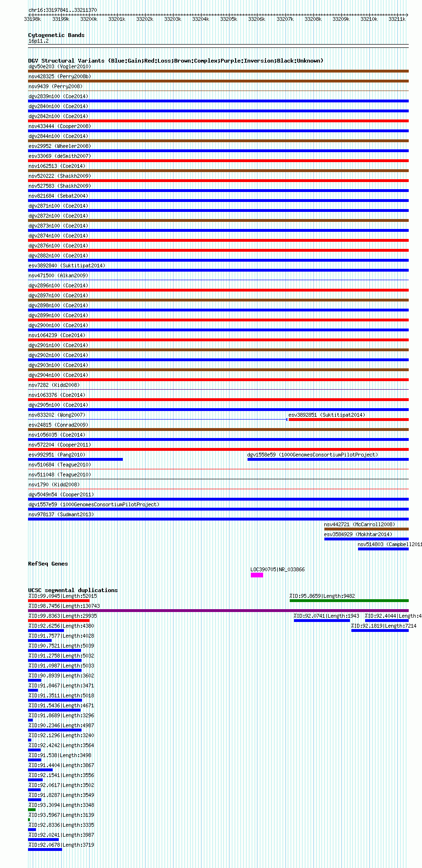Select nsv572204 (Cooper2011) variant label
This screenshot has height=868, width=422.
click(60, 445)
